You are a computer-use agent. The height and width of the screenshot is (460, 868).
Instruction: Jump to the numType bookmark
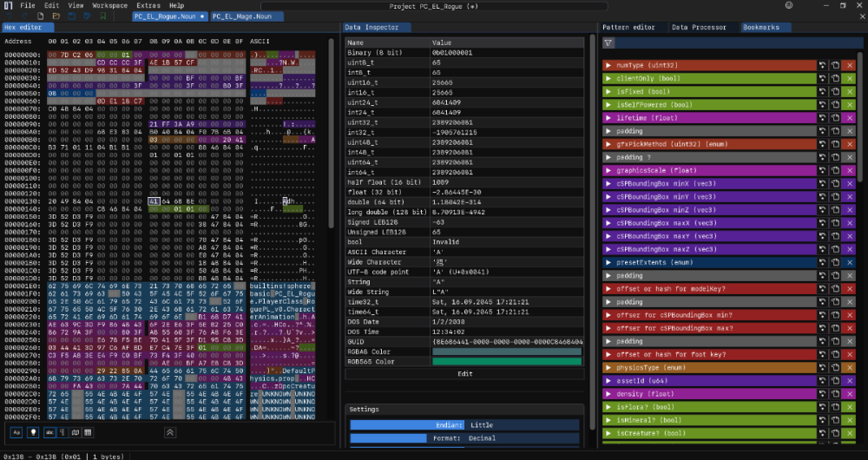(x=820, y=65)
